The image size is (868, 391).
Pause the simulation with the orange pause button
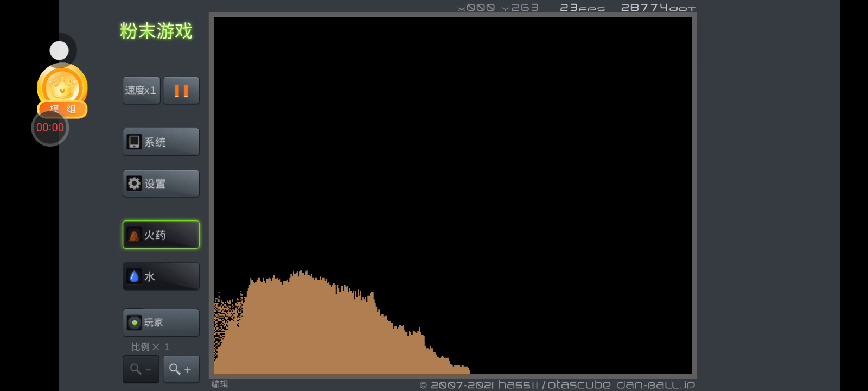coord(181,91)
